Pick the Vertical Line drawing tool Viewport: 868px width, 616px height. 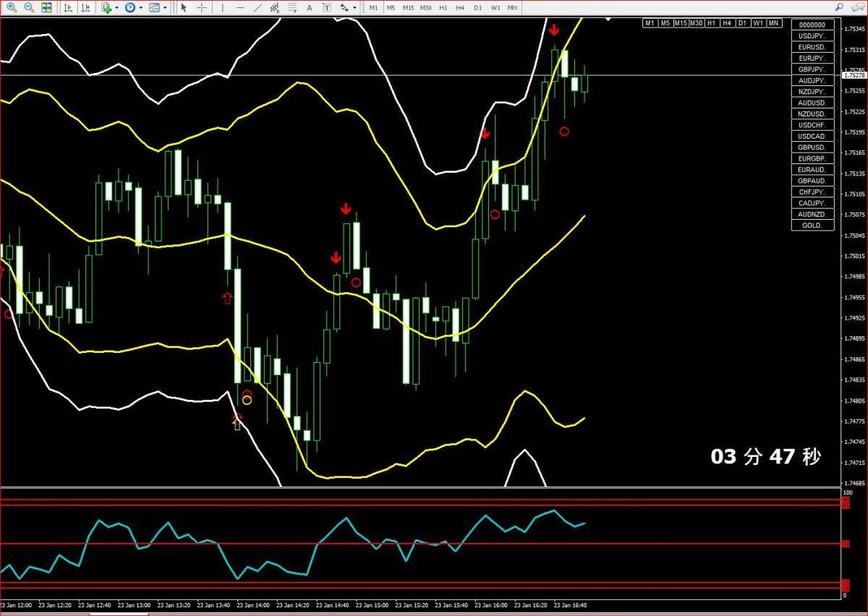(x=222, y=7)
